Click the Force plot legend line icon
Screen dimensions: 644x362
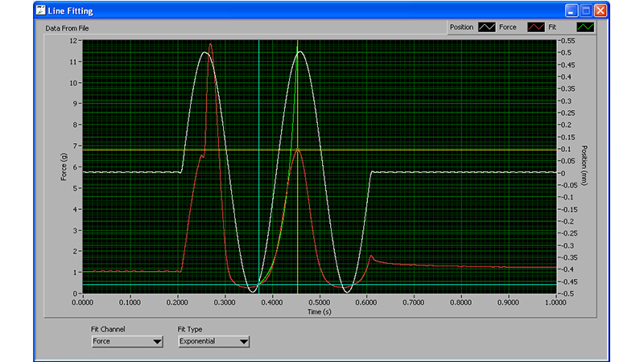[536, 27]
